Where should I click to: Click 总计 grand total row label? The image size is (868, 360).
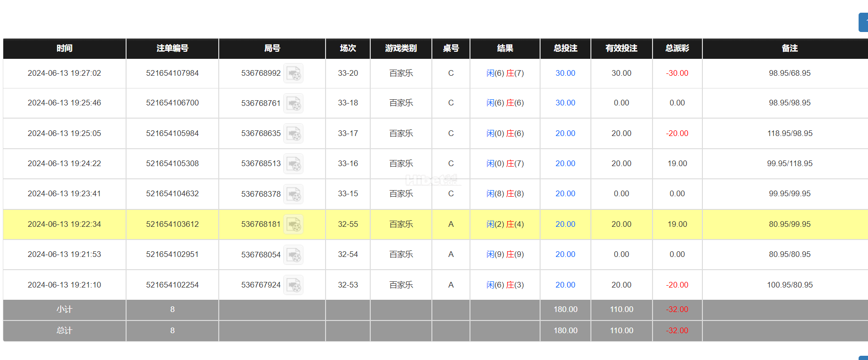click(64, 330)
